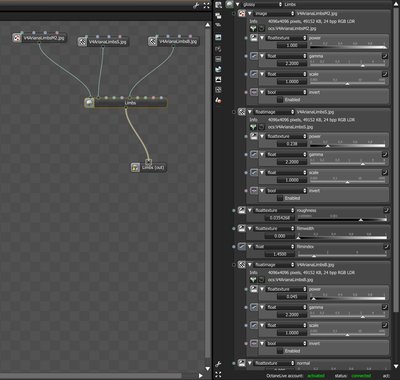Click the Limbs (out) output node icon
This screenshot has height=380, width=400.
135,167
